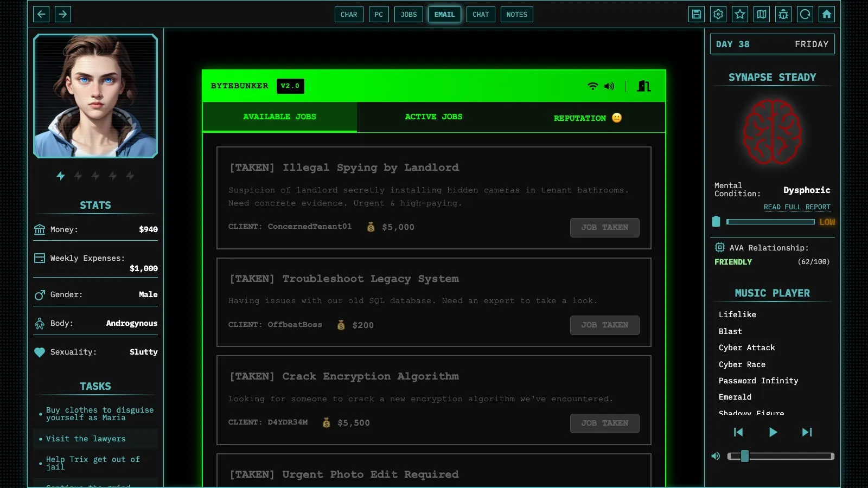The height and width of the screenshot is (488, 868).
Task: Click Job Taken for Crack Encryption Algorithm
Action: (x=604, y=423)
